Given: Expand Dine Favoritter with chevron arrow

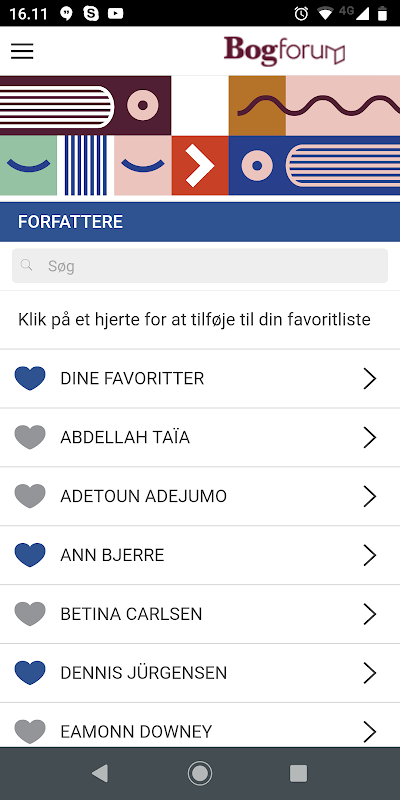Looking at the screenshot, I should coord(370,379).
